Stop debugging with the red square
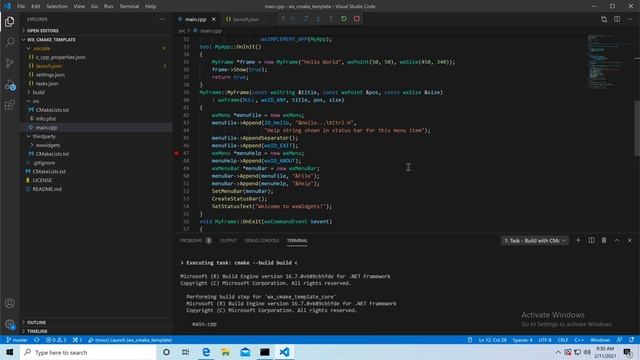The image size is (640, 360). click(357, 19)
